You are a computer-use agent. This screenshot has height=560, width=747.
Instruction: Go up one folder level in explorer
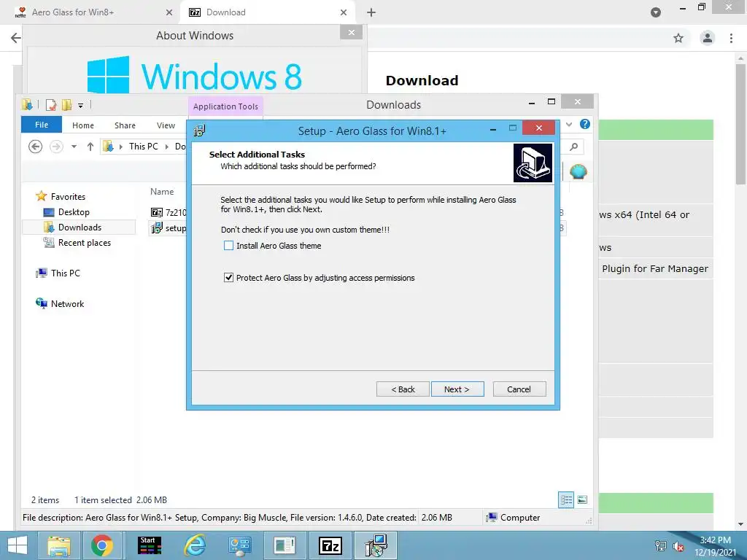[90, 147]
